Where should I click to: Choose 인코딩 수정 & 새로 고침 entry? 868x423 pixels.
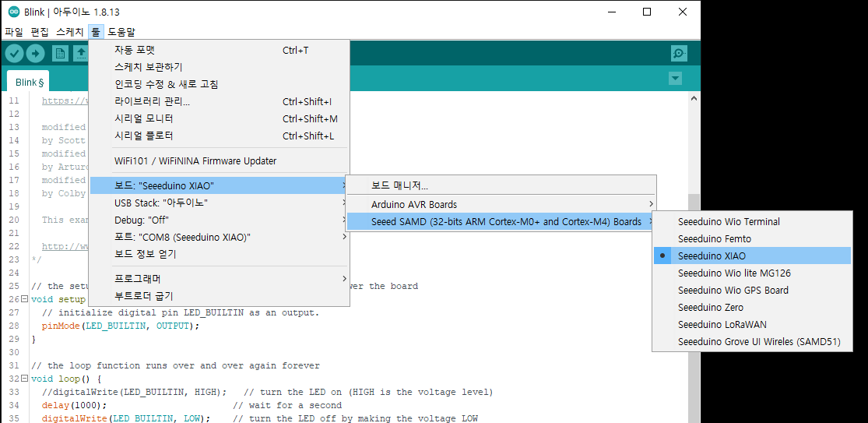[x=220, y=84]
